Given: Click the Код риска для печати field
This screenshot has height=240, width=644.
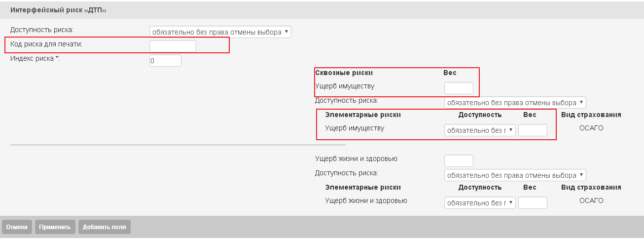Looking at the screenshot, I should (173, 46).
